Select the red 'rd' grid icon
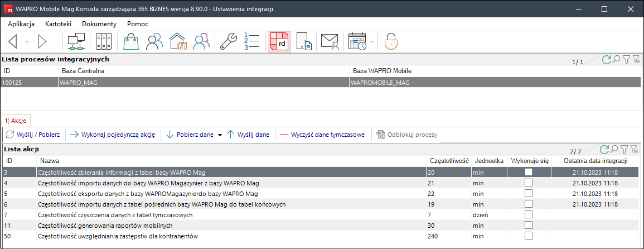Screen dimensions: 644x249 tap(279, 41)
